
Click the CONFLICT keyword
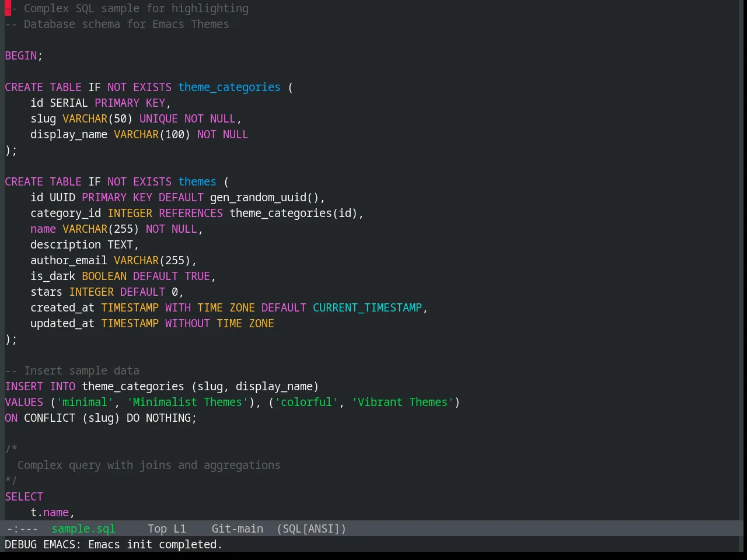(50, 418)
